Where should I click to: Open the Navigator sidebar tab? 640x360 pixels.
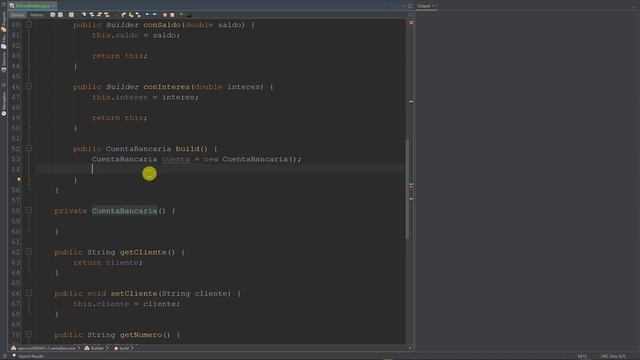coord(4,104)
